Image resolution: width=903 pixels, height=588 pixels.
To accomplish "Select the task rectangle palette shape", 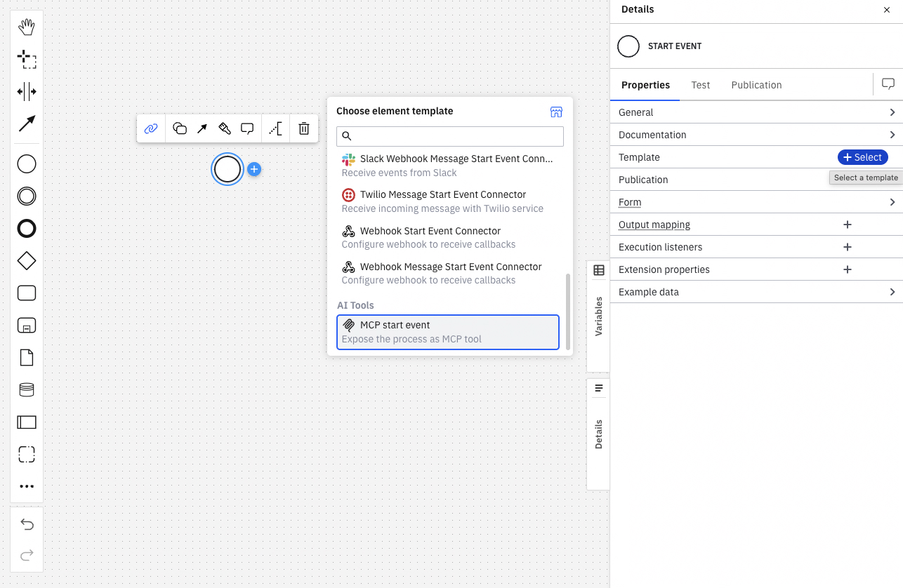I will 27,293.
